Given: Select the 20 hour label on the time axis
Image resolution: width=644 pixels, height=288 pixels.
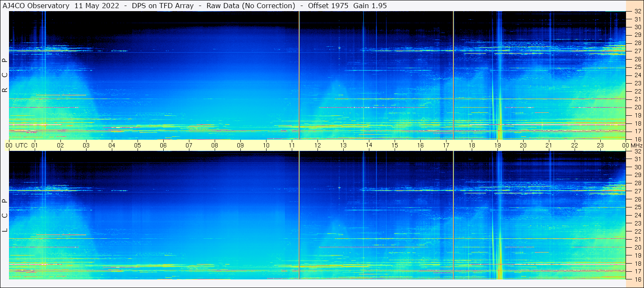Looking at the screenshot, I should tap(523, 145).
